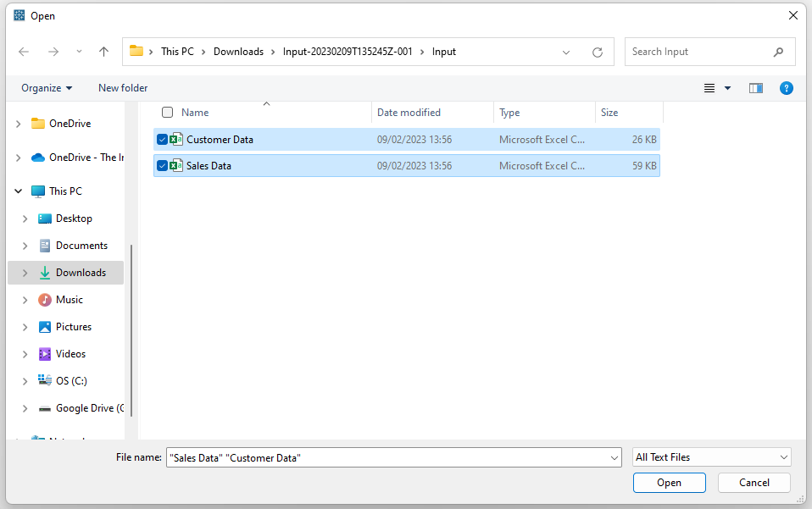Expand the Documents tree node
812x509 pixels.
point(25,246)
